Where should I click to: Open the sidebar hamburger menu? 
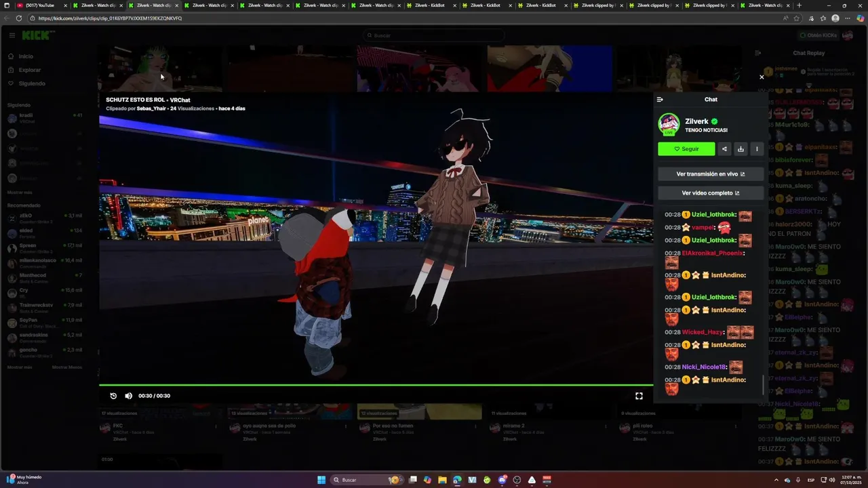tap(12, 35)
